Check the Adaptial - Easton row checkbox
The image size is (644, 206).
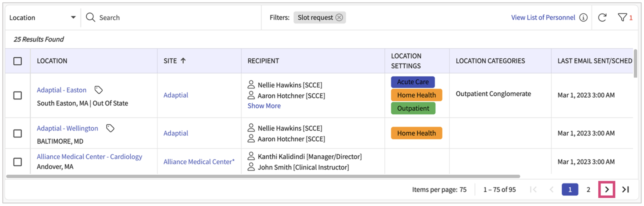click(17, 95)
